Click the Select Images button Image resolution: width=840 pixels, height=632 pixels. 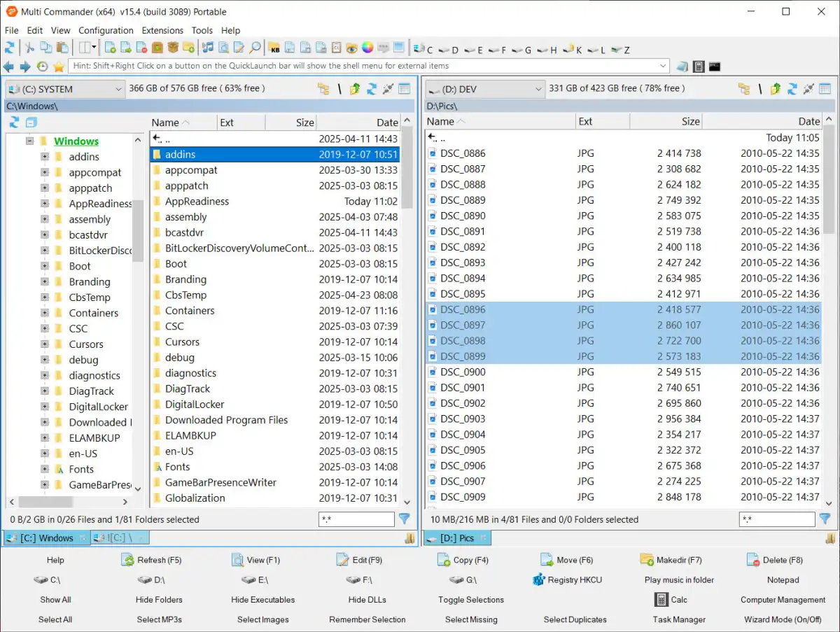pyautogui.click(x=263, y=619)
